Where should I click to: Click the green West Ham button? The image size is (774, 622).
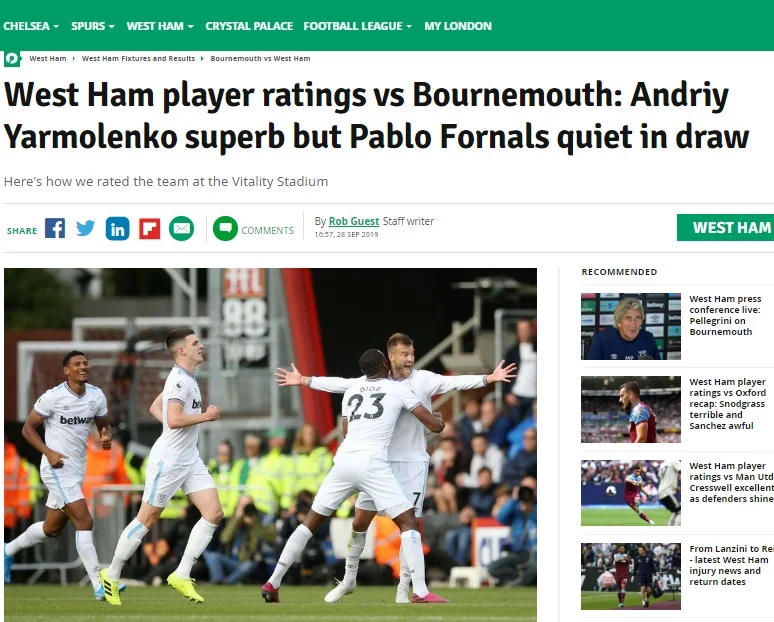[x=726, y=228]
